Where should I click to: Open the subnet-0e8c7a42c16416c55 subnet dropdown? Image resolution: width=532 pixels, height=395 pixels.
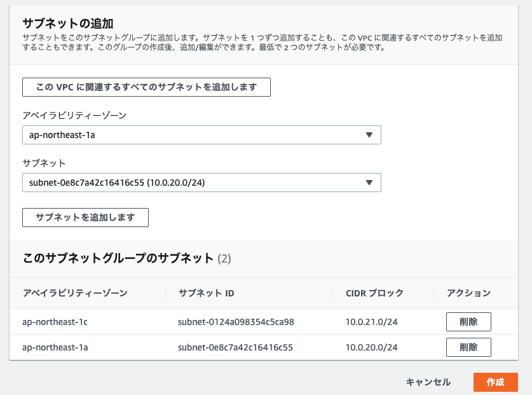point(201,183)
